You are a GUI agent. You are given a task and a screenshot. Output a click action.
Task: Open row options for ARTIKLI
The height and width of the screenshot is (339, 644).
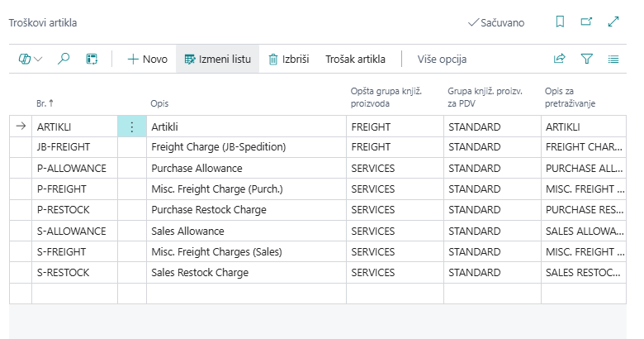[132, 127]
